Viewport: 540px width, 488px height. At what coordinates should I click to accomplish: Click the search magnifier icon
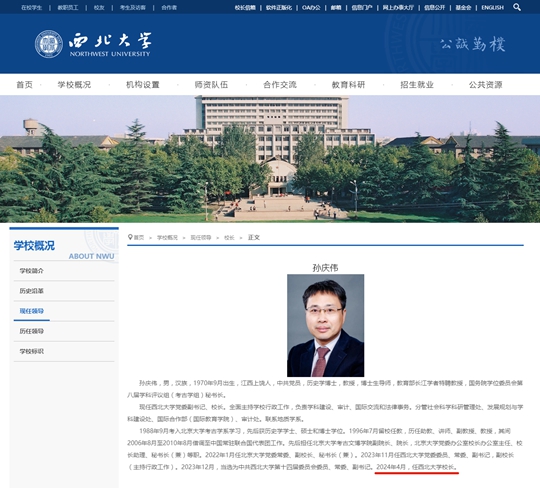517,7
